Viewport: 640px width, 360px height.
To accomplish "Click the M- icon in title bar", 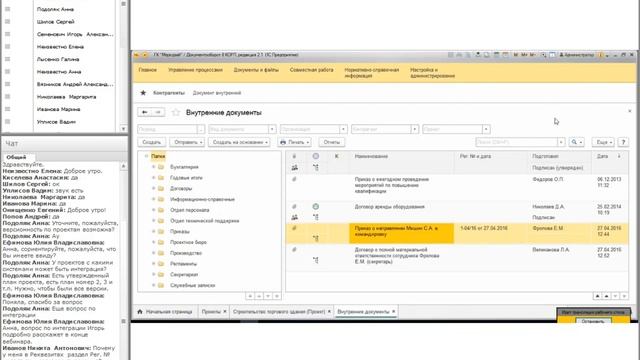I will point(533,55).
